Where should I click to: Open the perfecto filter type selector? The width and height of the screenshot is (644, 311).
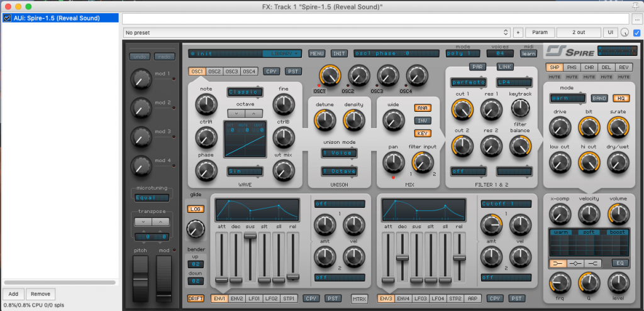click(468, 82)
